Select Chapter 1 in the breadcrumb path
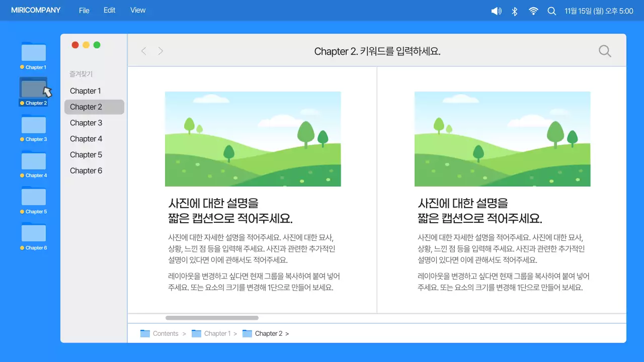Screen dimensions: 644x362 tap(217, 333)
